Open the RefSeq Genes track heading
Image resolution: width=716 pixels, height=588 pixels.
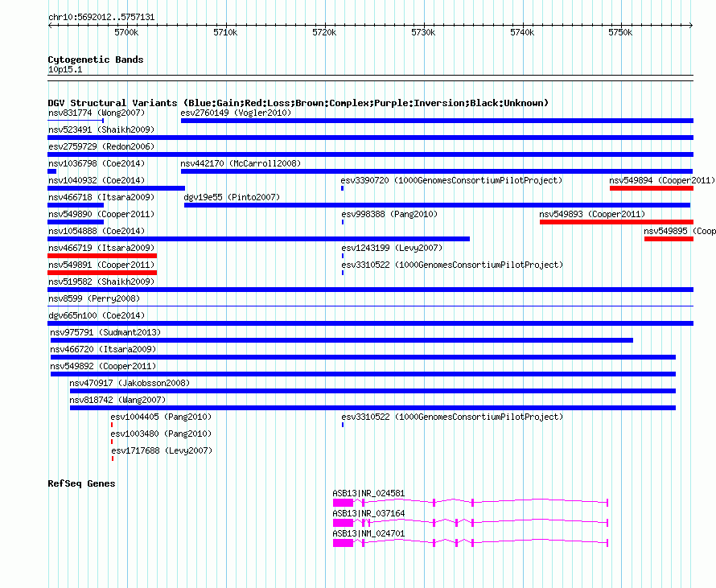(x=81, y=483)
